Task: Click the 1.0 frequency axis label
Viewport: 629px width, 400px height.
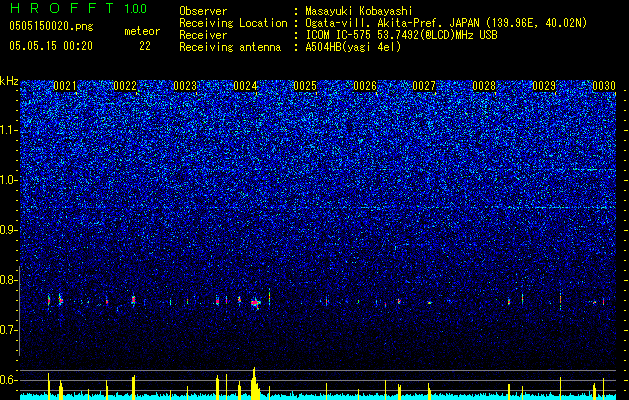Action: 9,180
